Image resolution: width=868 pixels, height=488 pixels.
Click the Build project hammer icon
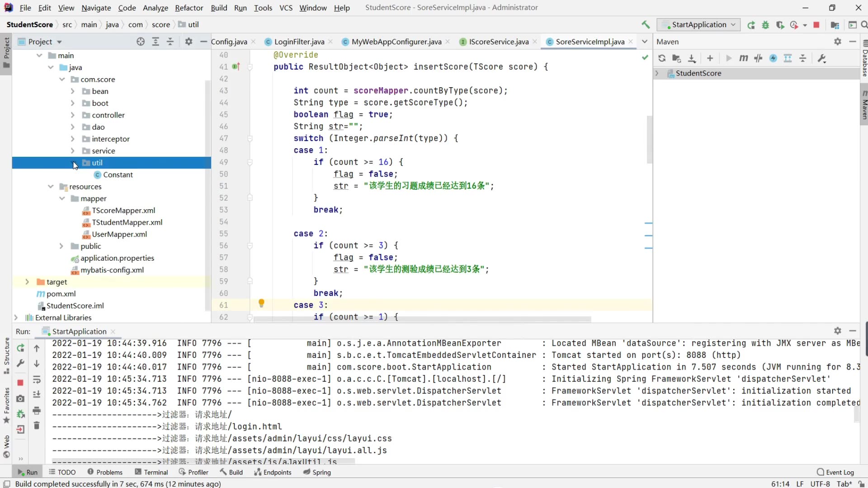(x=646, y=25)
